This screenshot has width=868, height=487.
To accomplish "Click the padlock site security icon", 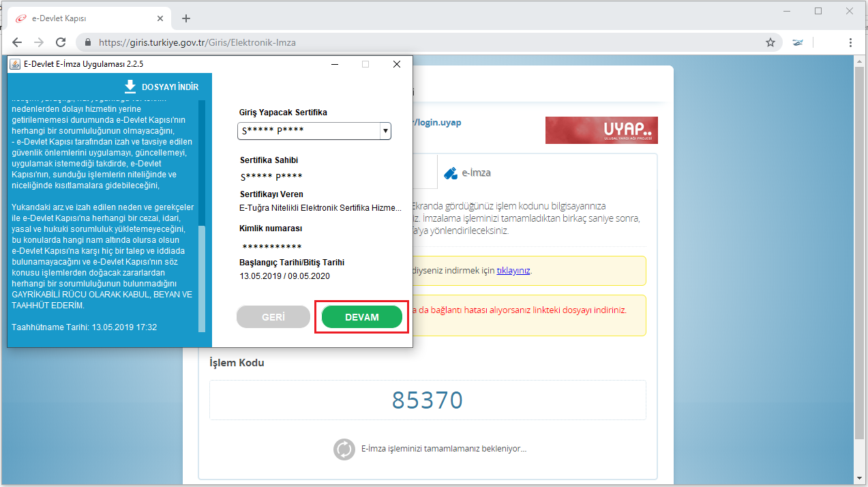I will pyautogui.click(x=88, y=42).
